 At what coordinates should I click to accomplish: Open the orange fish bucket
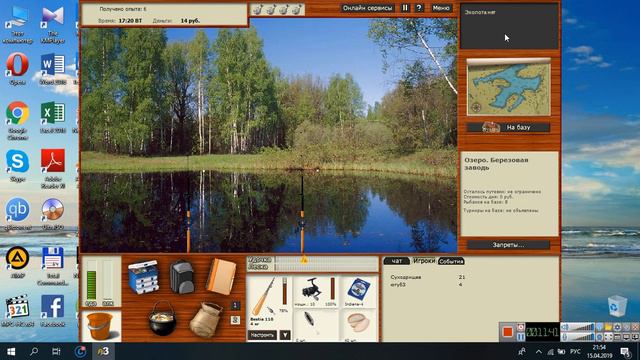tap(100, 326)
